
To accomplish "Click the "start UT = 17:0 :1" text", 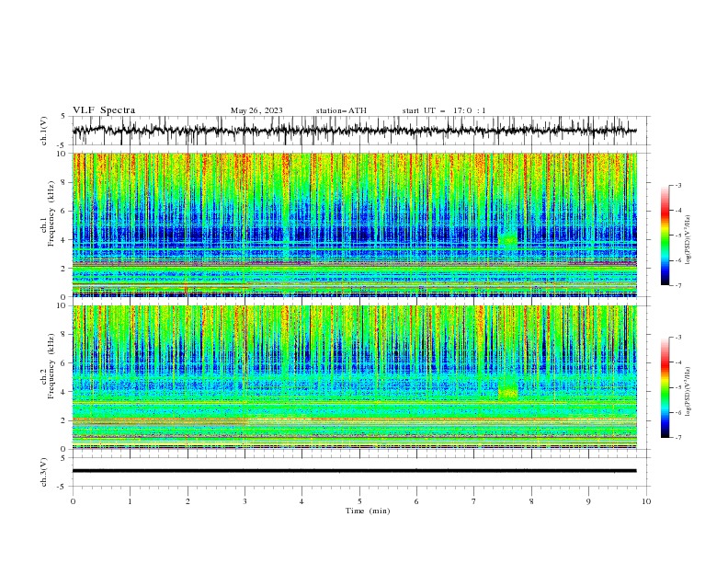I will [x=444, y=110].
